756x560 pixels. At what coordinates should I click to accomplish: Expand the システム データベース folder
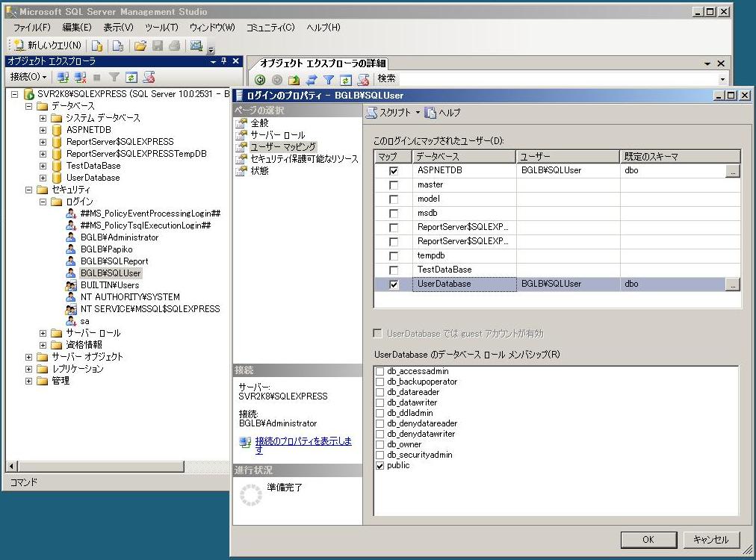[43, 118]
